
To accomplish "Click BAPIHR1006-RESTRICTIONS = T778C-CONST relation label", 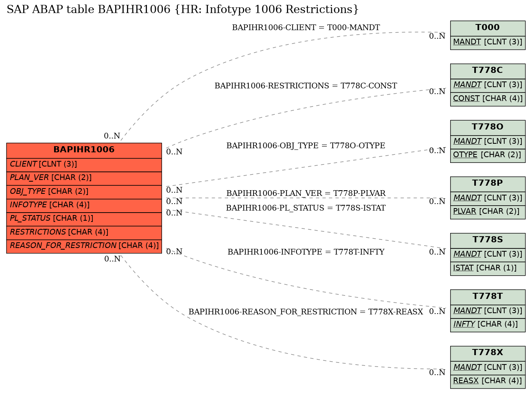I will tap(306, 86).
